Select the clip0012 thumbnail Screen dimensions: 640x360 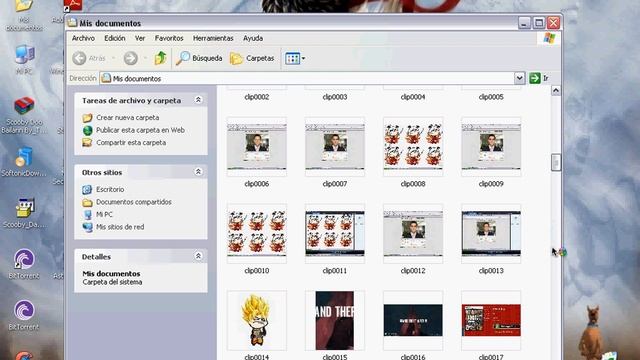413,233
